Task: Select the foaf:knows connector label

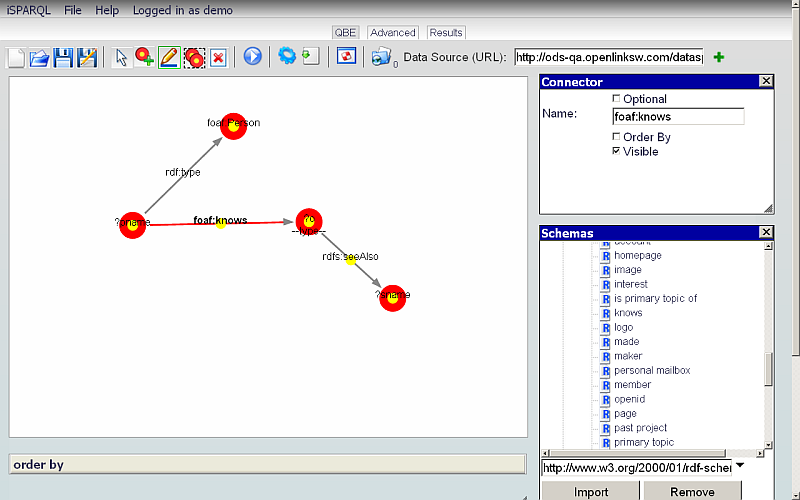Action: [220, 220]
